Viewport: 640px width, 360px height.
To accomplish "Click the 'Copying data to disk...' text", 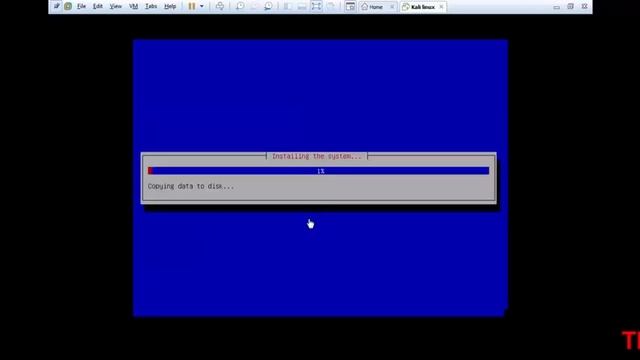I will tap(191, 186).
